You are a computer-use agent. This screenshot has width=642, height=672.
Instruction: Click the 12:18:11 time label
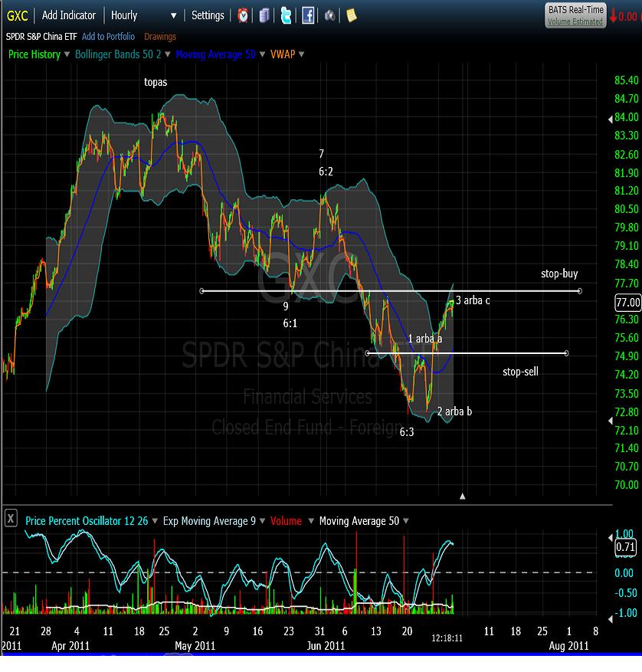pyautogui.click(x=447, y=638)
